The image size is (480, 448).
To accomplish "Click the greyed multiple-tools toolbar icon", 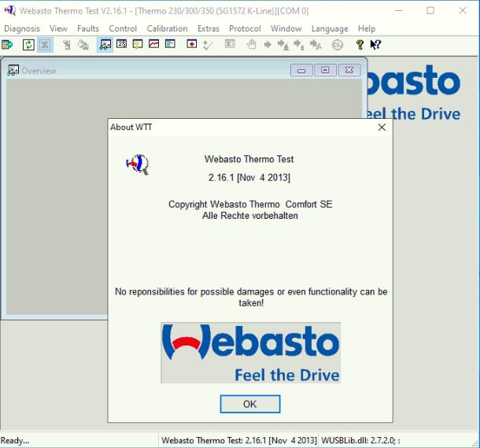I will pyautogui.click(x=83, y=45).
